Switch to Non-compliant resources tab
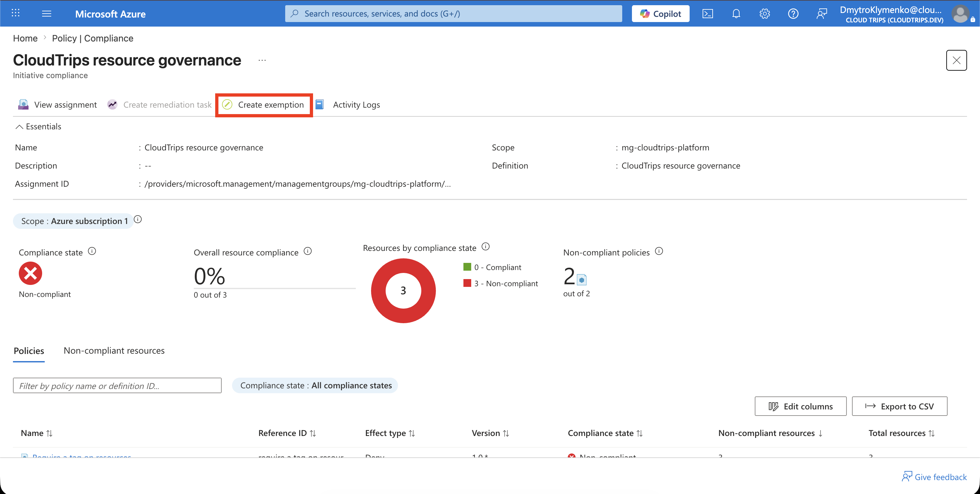 tap(114, 350)
